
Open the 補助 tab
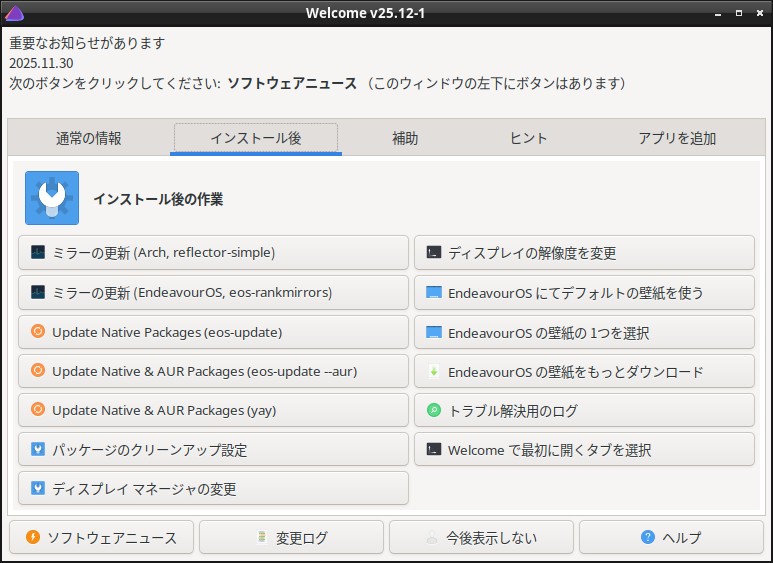click(x=405, y=139)
